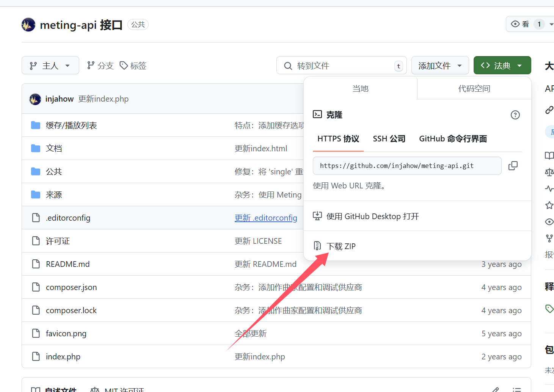The height and width of the screenshot is (392, 554).
Task: Click the green tag icon in sidebar
Action: (549, 309)
